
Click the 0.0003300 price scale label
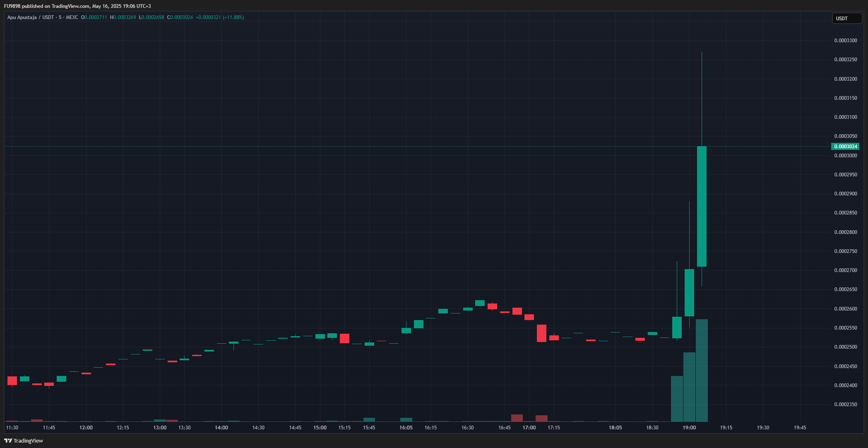(x=846, y=41)
